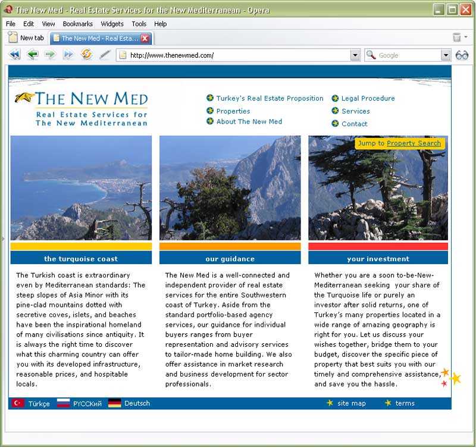Open the site map link
The image size is (476, 448).
352,403
